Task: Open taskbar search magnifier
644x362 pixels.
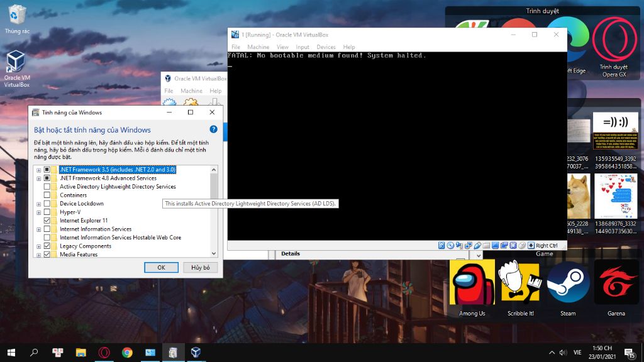Action: [x=34, y=353]
